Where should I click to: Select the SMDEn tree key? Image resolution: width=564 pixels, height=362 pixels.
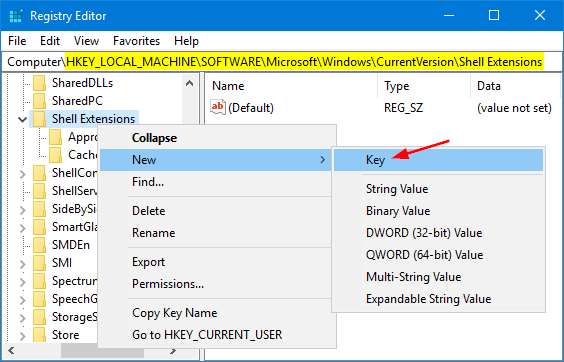pos(71,245)
